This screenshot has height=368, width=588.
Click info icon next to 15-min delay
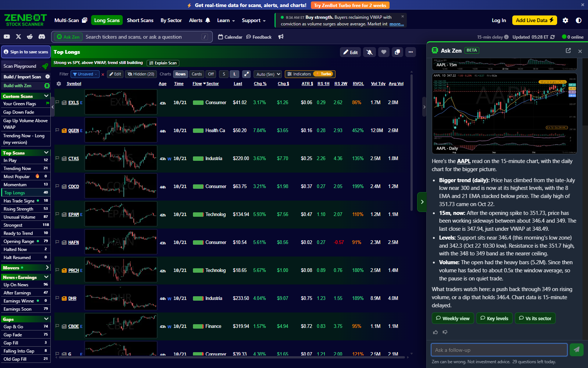click(506, 37)
